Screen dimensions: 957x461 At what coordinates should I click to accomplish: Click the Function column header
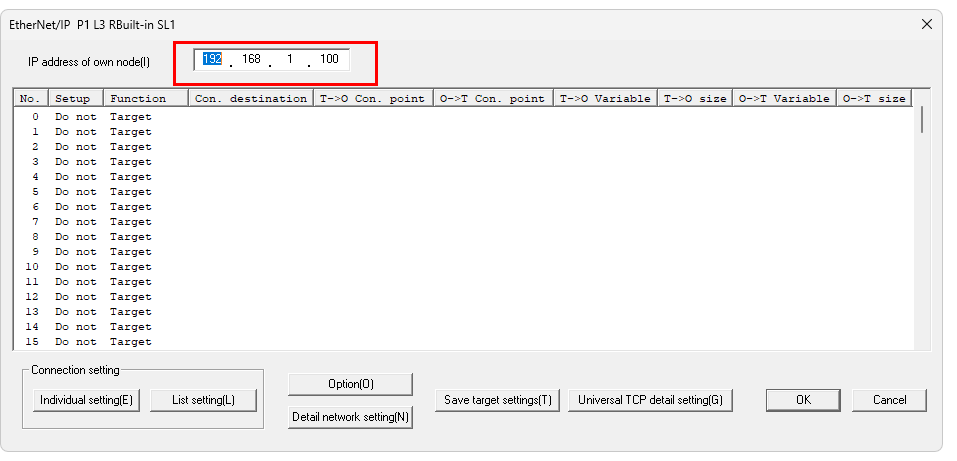[x=146, y=98]
